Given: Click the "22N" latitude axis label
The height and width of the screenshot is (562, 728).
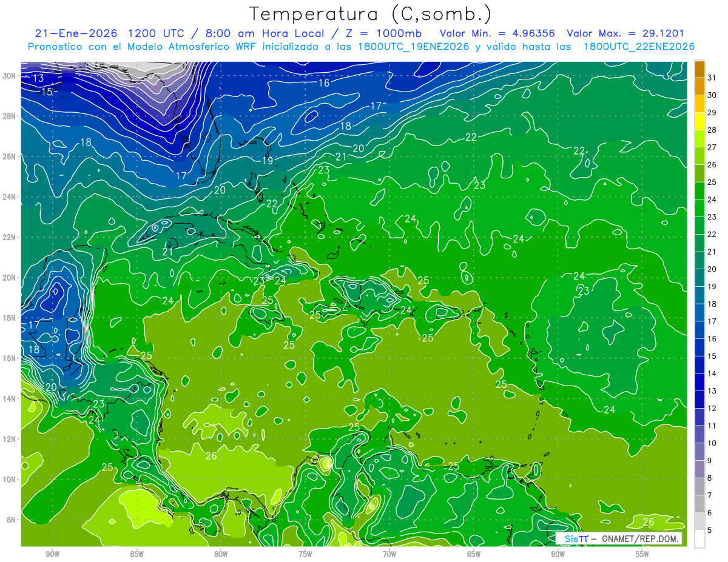Looking at the screenshot, I should tap(10, 237).
